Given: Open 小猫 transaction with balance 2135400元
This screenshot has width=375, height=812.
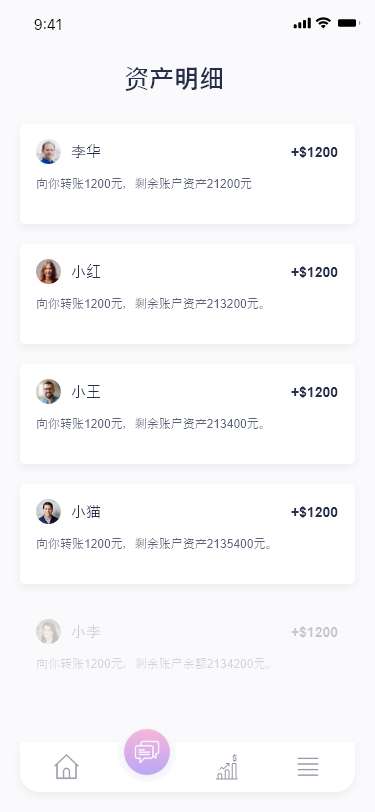Looking at the screenshot, I should coord(188,534).
